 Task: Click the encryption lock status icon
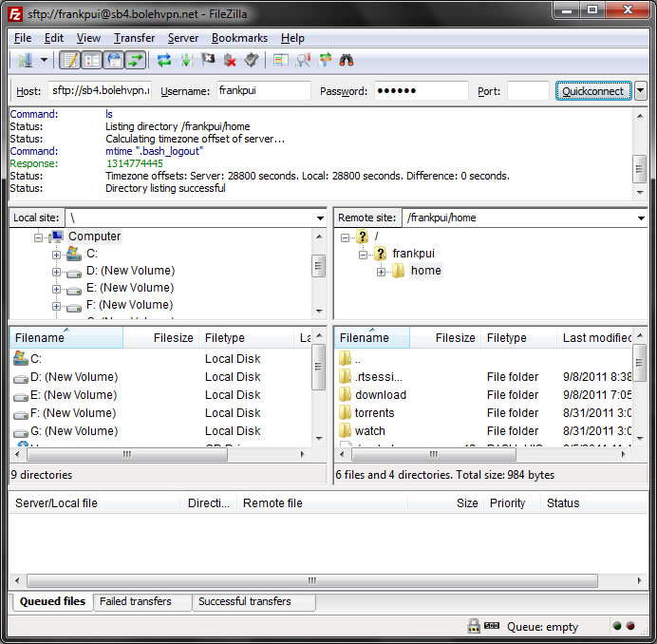point(474,626)
